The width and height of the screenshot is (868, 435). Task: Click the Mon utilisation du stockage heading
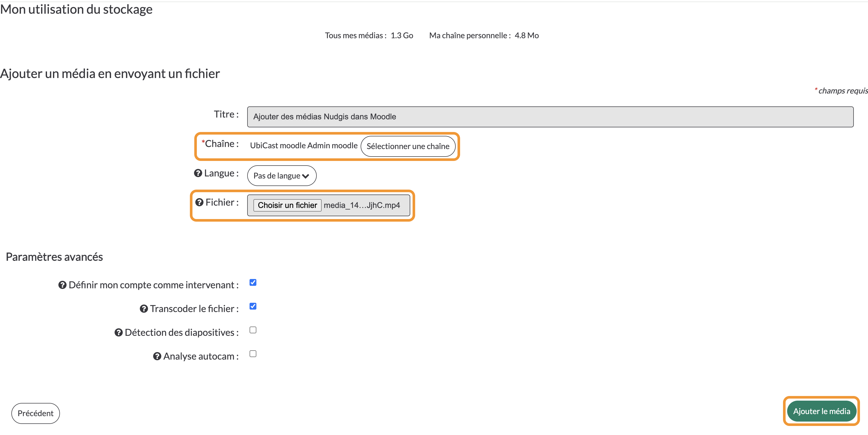pos(76,10)
